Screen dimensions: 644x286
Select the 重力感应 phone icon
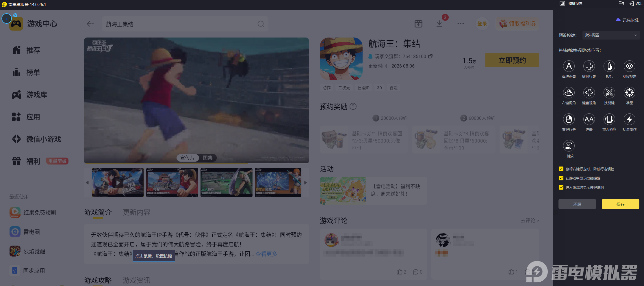609,119
